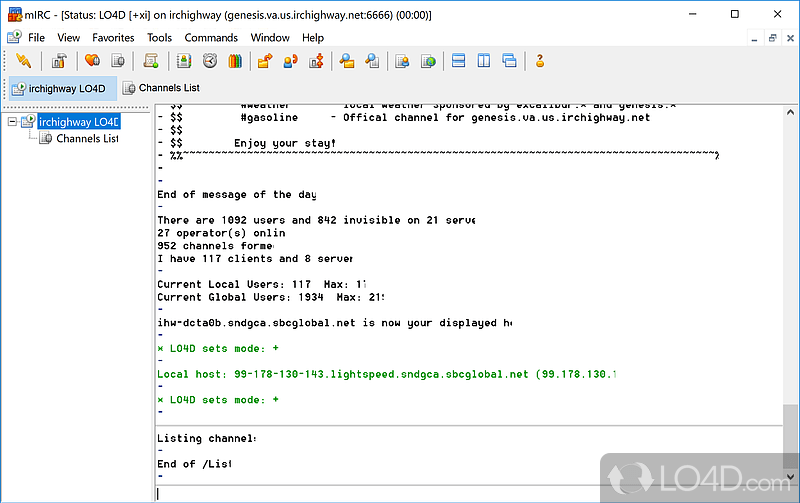Click the Send File folder icon
This screenshot has width=800, height=503.
point(265,61)
